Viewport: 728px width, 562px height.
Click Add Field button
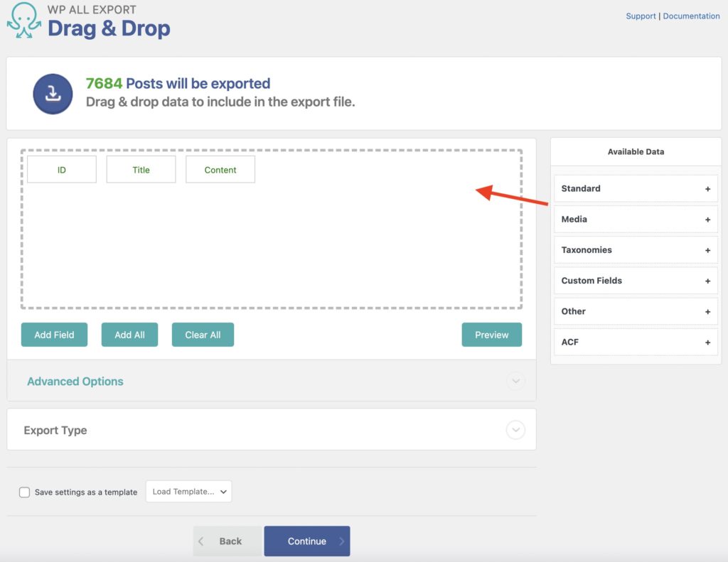tap(54, 334)
